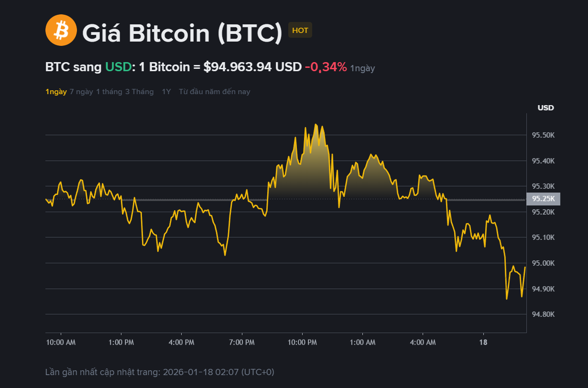Open the green USD currency link

[118, 67]
